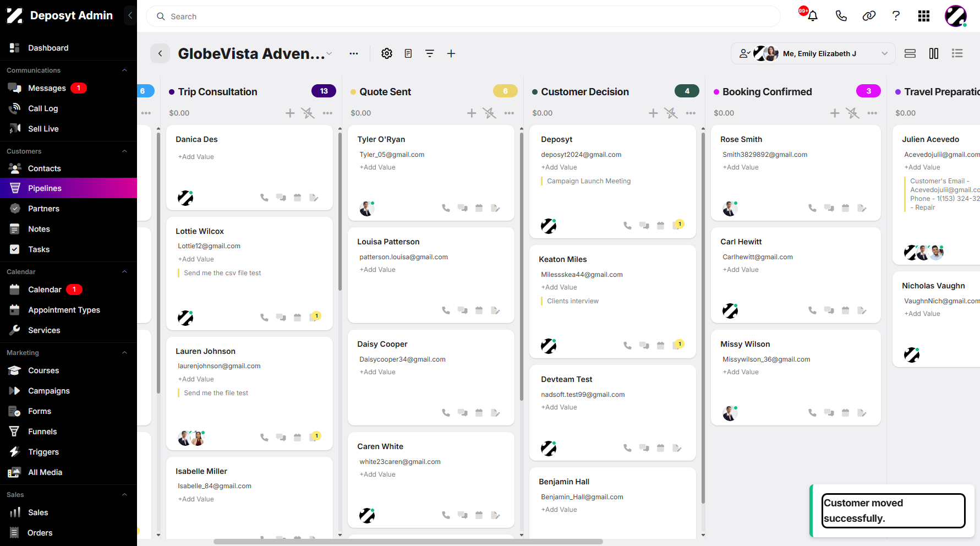This screenshot has height=546, width=980.
Task: Collapse the sidebar with arrow
Action: click(130, 15)
